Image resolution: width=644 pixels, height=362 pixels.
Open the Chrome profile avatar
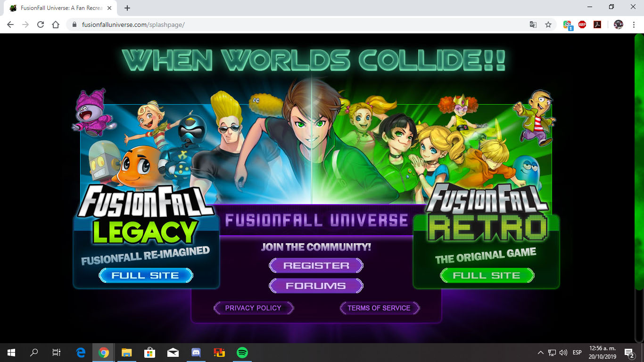tap(619, 25)
